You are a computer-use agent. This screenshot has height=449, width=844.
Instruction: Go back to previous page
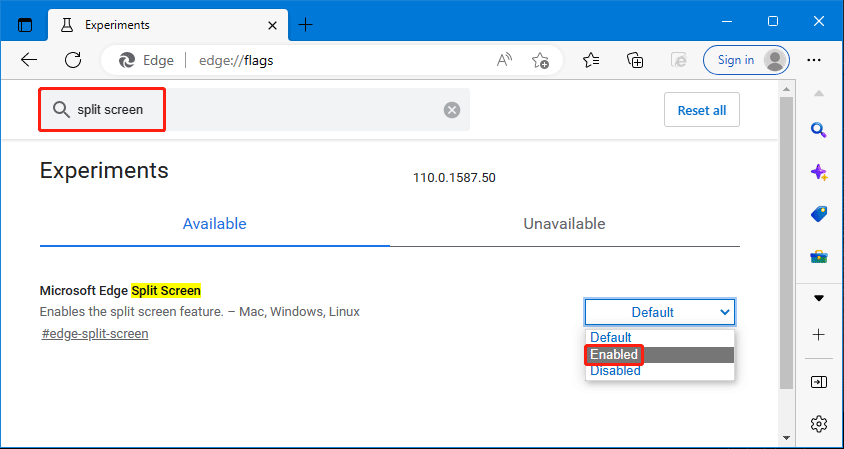[x=29, y=60]
